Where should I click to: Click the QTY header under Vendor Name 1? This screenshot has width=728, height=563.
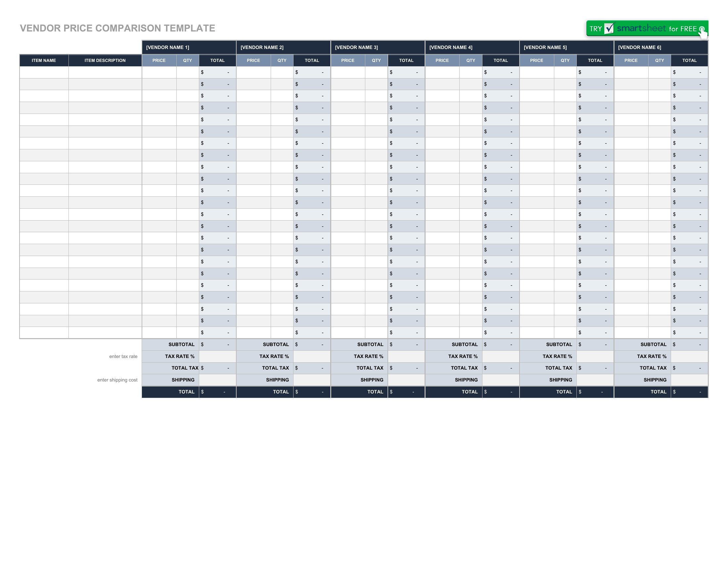(x=188, y=60)
